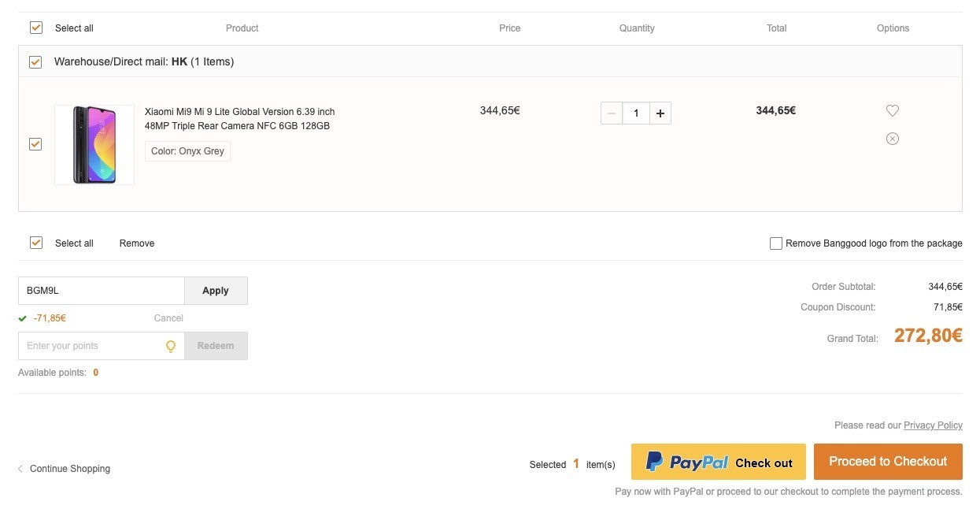The image size is (980, 520).
Task: Apply the BGM9L coupon code
Action: coord(216,291)
